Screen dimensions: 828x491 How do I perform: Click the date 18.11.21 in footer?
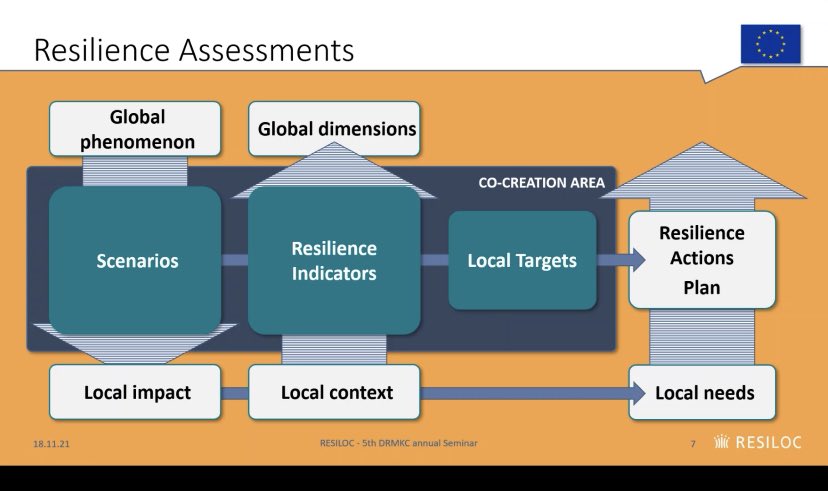pyautogui.click(x=51, y=443)
